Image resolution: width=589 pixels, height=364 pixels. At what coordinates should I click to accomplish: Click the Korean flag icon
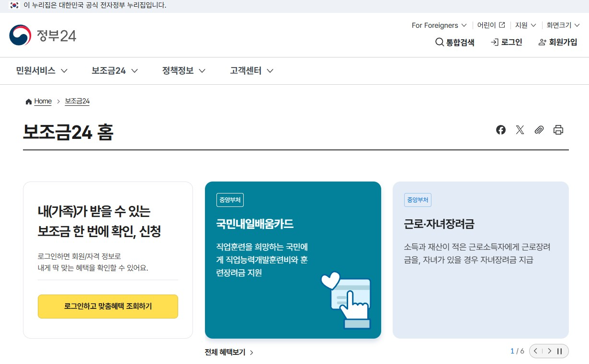coord(14,5)
